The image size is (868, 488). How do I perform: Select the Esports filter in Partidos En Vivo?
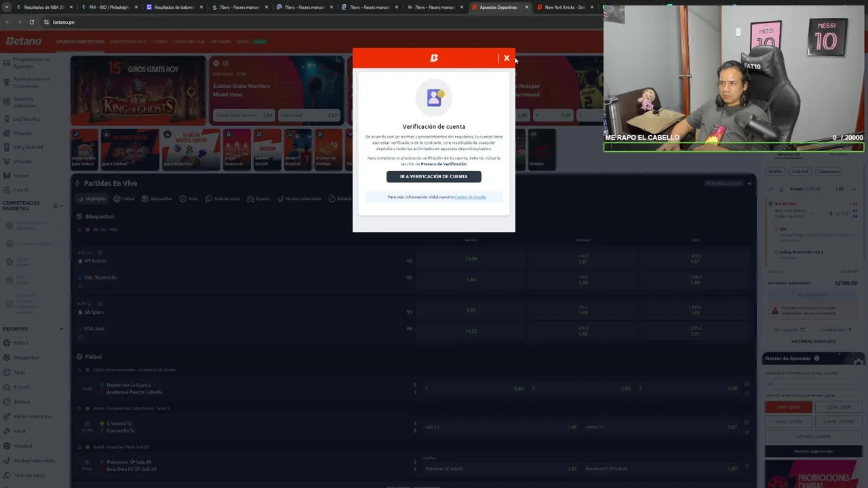pos(258,199)
